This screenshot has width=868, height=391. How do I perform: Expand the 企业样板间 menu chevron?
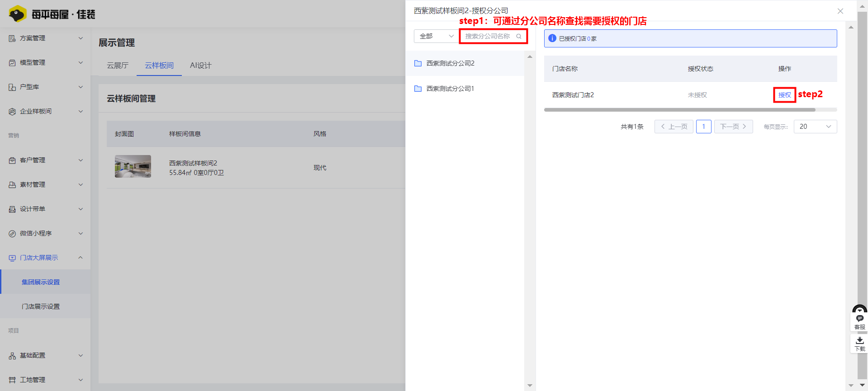click(81, 112)
